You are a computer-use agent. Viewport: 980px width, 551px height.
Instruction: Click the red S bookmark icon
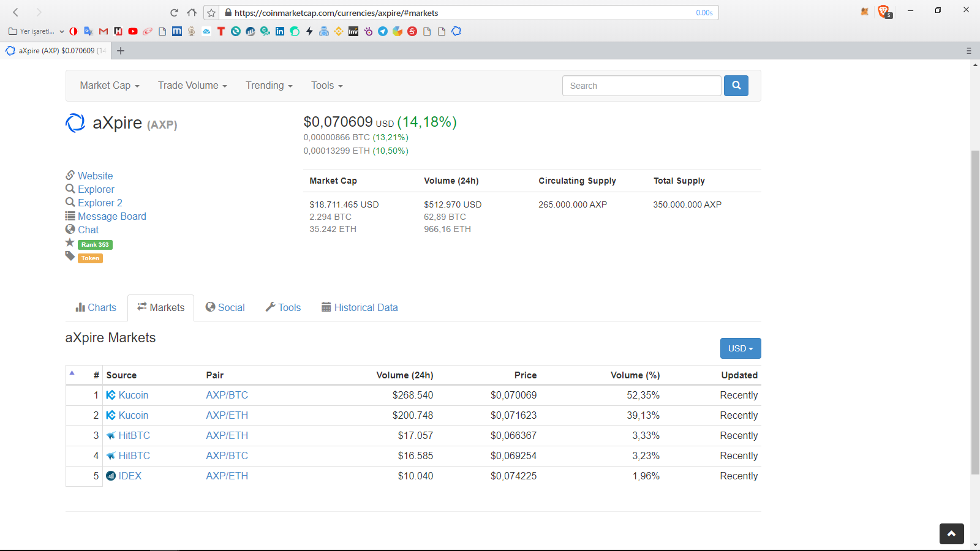pos(412,31)
